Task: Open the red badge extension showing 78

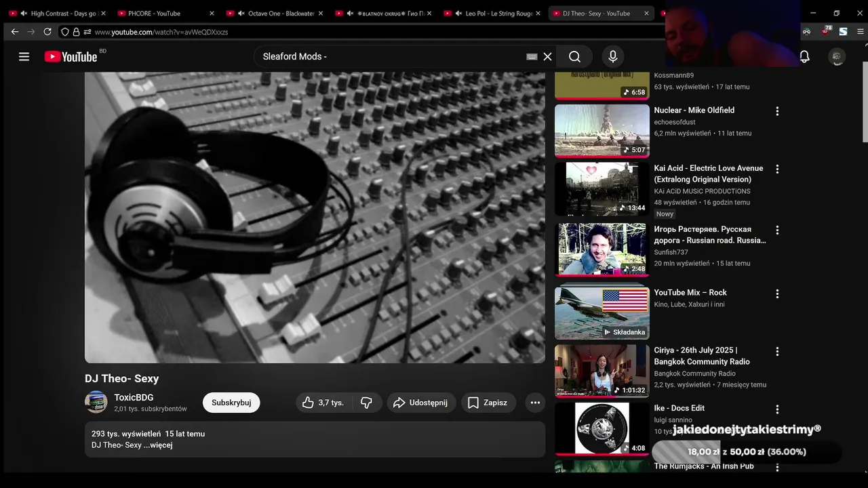Action: point(825,31)
